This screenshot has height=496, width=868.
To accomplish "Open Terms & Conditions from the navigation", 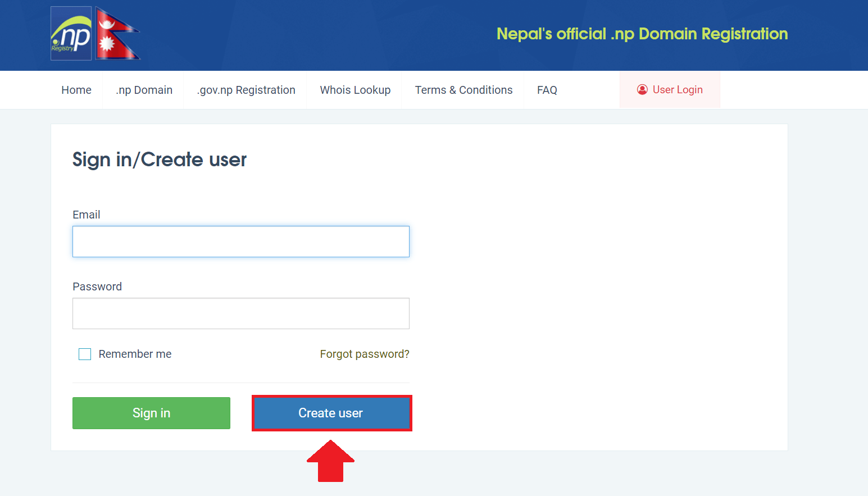I will pyautogui.click(x=463, y=90).
